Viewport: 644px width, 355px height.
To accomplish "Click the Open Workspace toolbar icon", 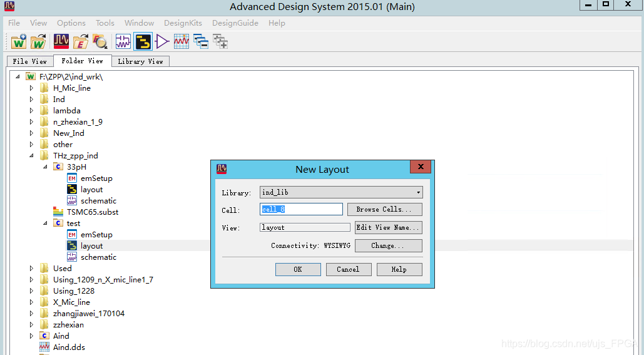I will click(x=39, y=42).
